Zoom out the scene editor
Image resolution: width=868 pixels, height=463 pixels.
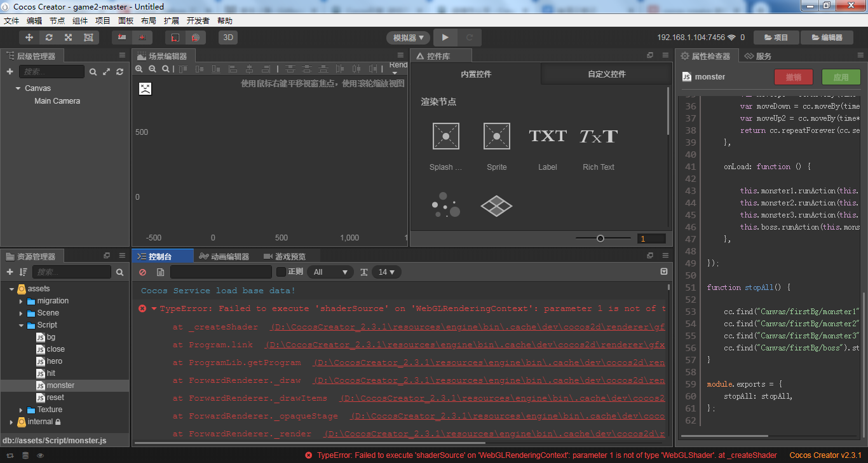click(x=153, y=69)
